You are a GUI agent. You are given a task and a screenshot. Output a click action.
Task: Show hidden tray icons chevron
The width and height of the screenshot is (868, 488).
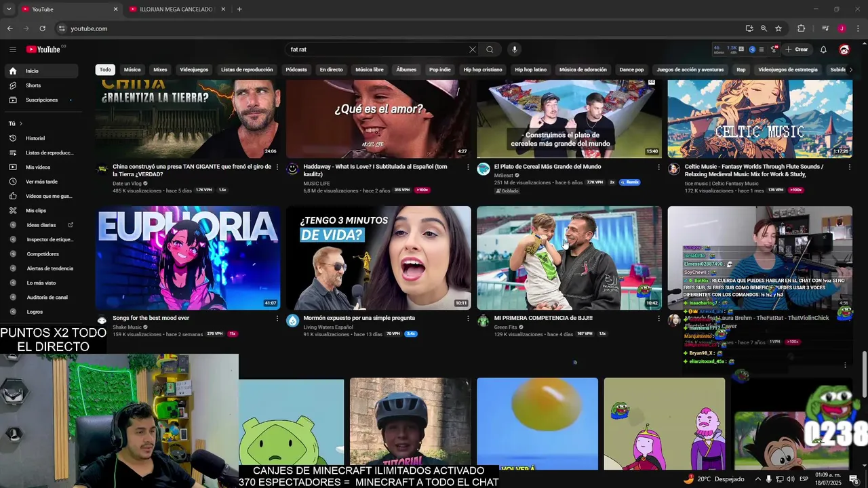pyautogui.click(x=757, y=479)
